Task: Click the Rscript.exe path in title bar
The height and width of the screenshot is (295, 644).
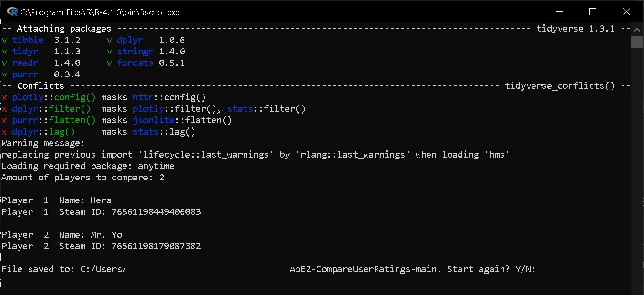Action: coord(100,12)
